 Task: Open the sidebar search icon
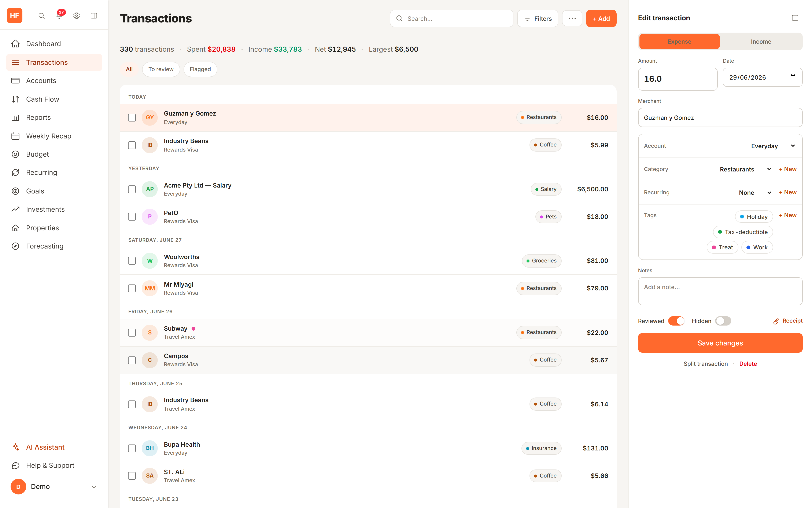(x=41, y=16)
